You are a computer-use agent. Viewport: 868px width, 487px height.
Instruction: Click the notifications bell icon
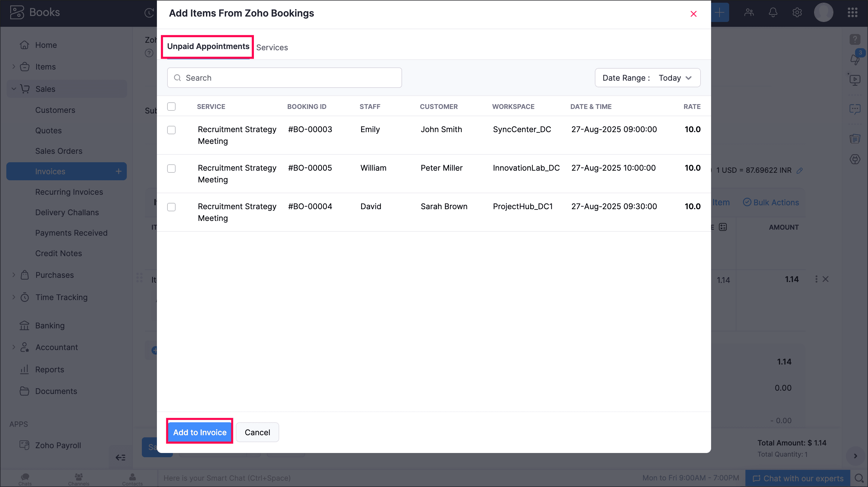[773, 13]
